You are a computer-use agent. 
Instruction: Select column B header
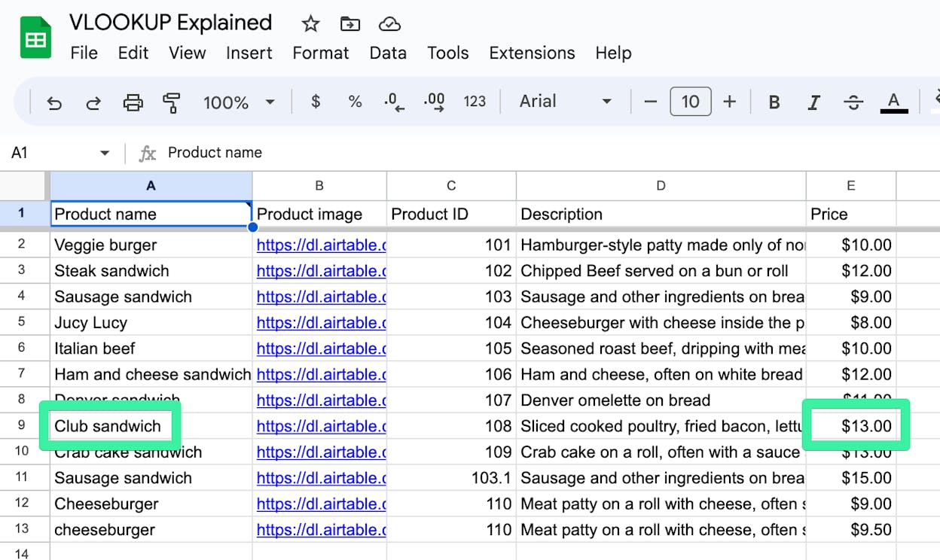[319, 185]
